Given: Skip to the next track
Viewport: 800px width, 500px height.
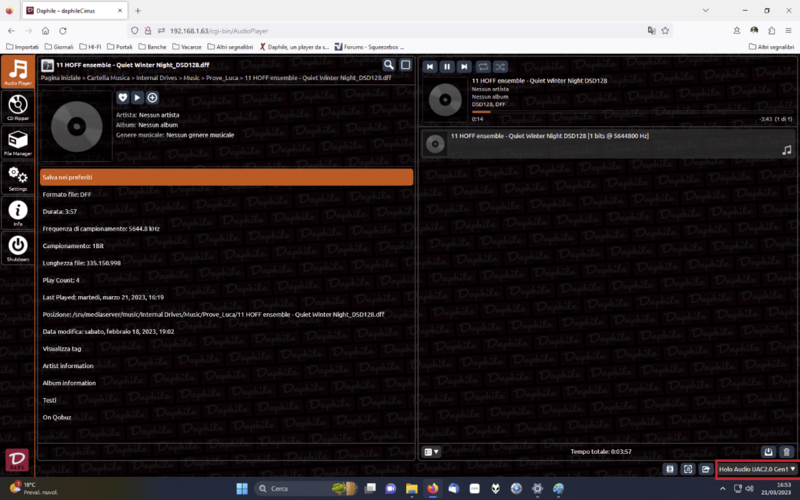Looking at the screenshot, I should [463, 67].
